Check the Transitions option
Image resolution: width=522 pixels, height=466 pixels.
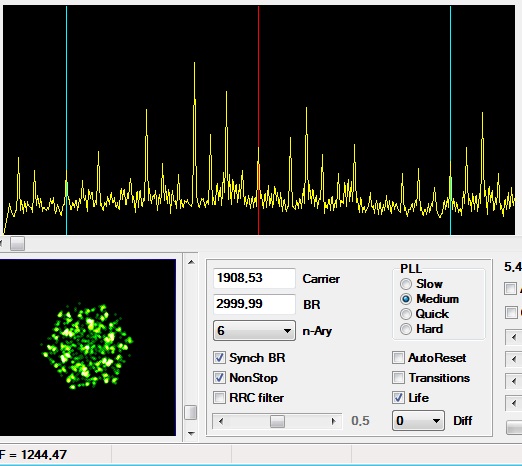point(398,378)
